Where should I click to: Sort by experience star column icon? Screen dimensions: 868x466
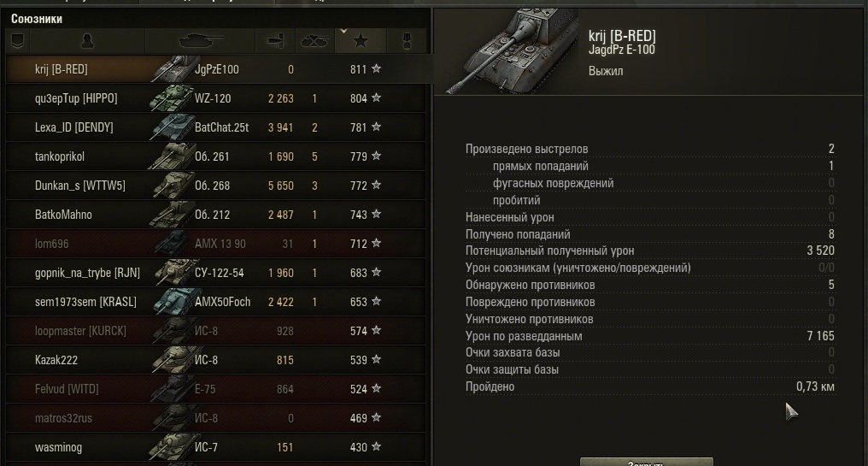[361, 41]
